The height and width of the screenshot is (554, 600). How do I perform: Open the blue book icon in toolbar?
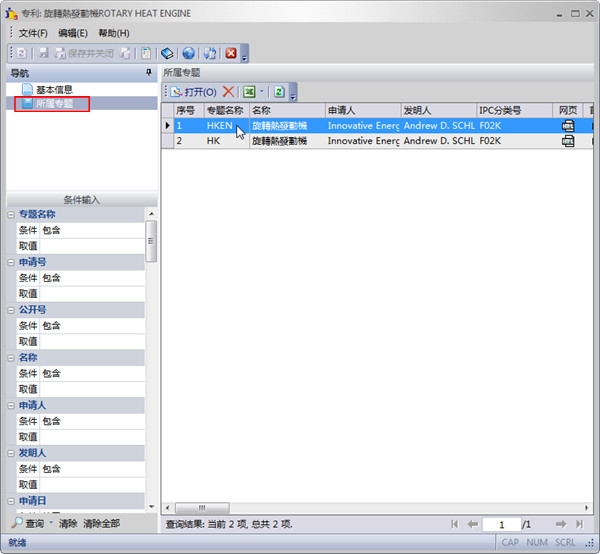point(167,53)
